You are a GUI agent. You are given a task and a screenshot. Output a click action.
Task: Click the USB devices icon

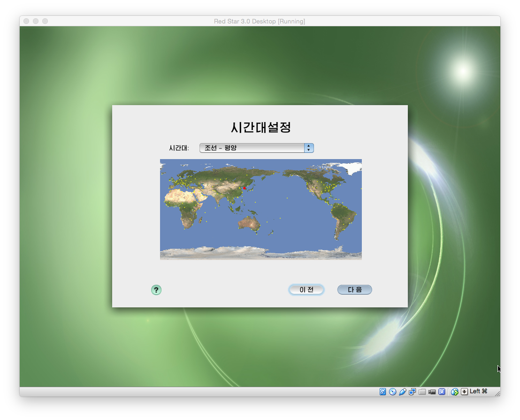(x=403, y=392)
